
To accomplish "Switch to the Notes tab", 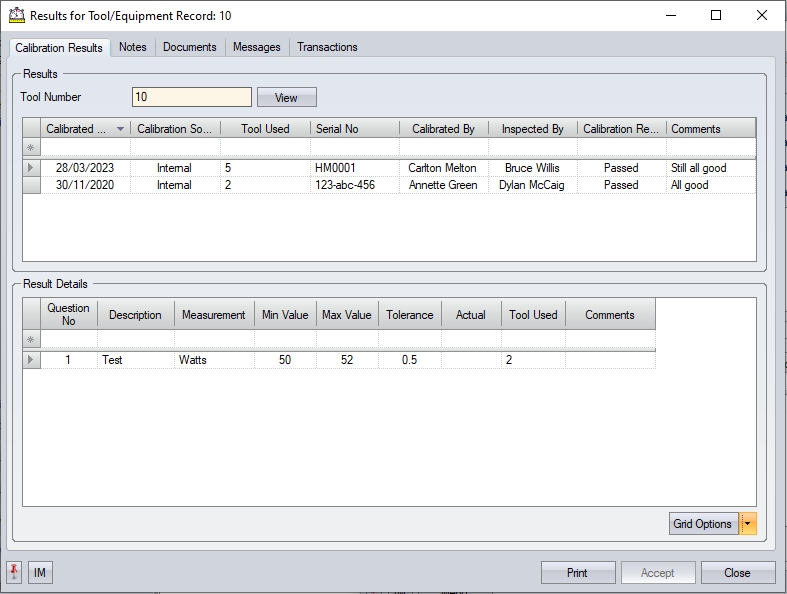I will [132, 47].
